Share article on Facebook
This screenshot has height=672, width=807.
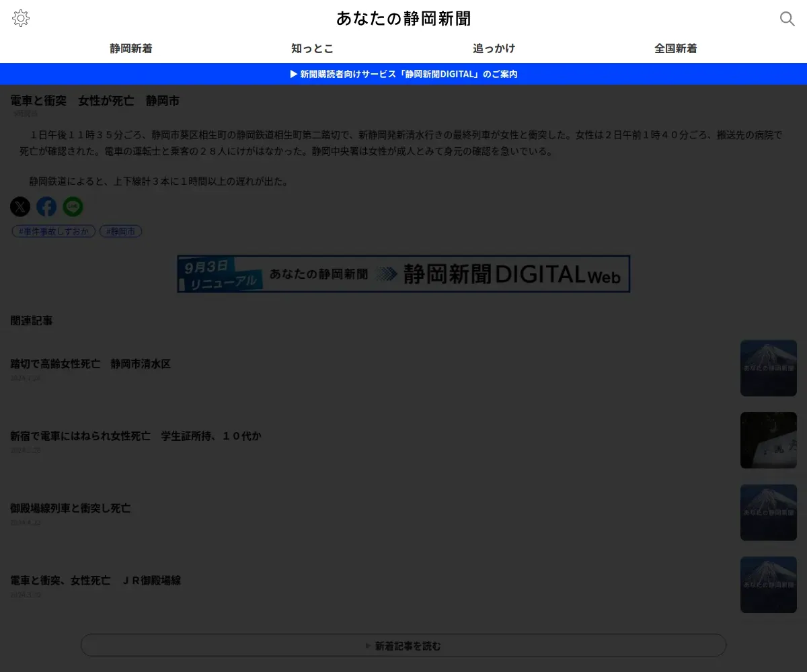pos(46,206)
